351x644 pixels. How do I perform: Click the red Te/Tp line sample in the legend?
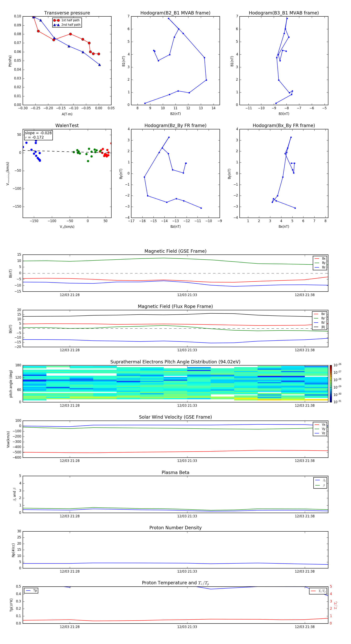pyautogui.click(x=313, y=591)
